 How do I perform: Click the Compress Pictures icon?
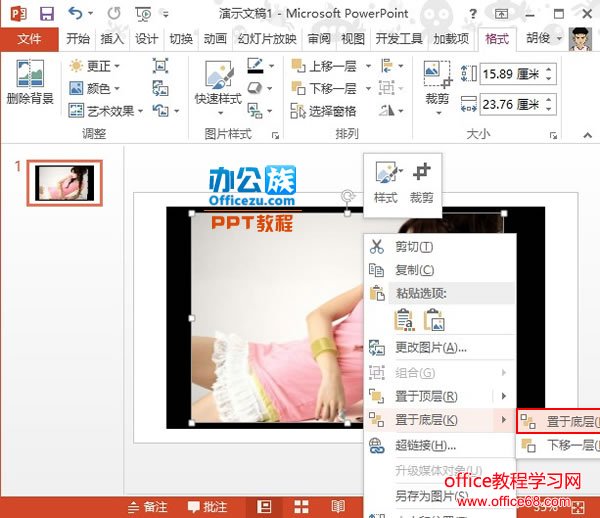(x=160, y=66)
